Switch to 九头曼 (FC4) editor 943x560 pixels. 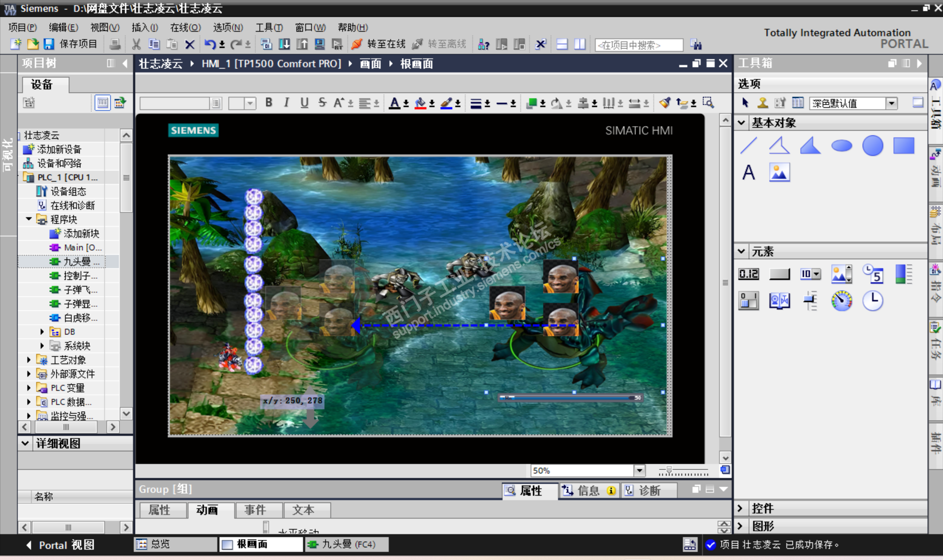pos(347,544)
